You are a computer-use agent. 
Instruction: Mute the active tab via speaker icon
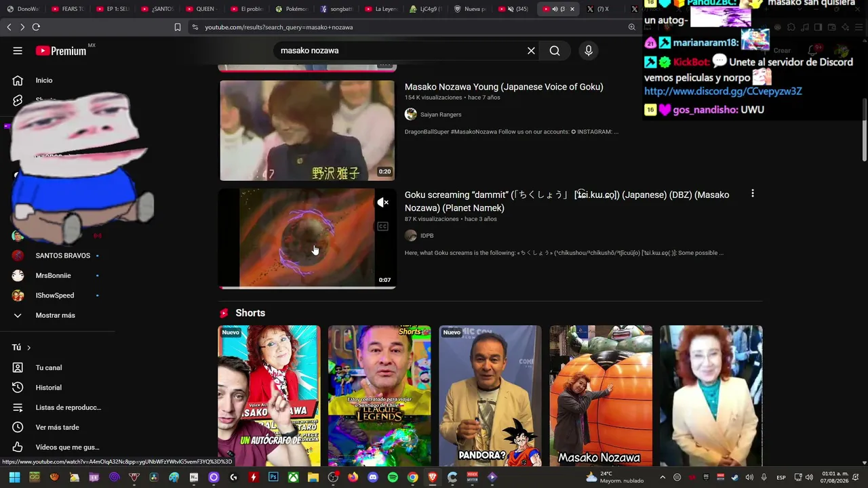pyautogui.click(x=555, y=9)
